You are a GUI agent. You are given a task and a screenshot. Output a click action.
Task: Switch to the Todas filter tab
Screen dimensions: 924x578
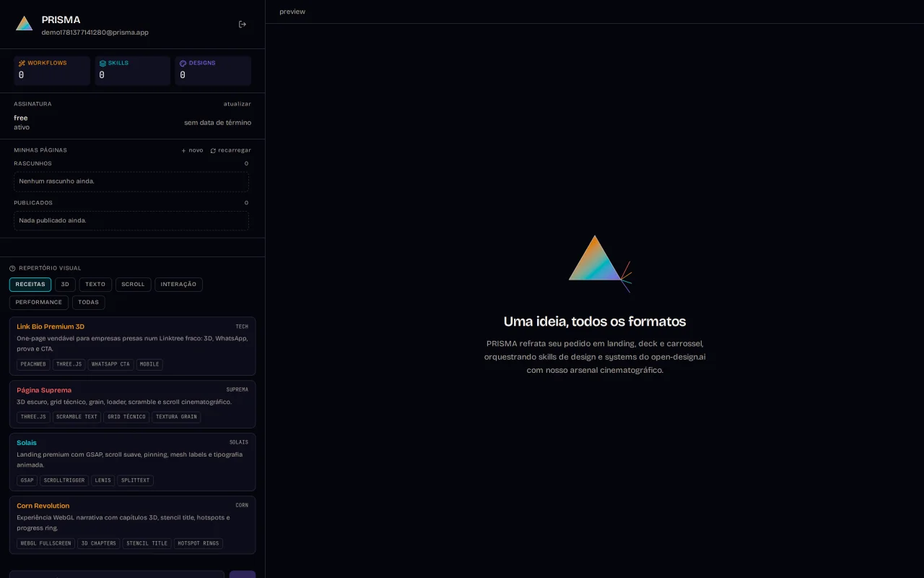[x=89, y=303]
